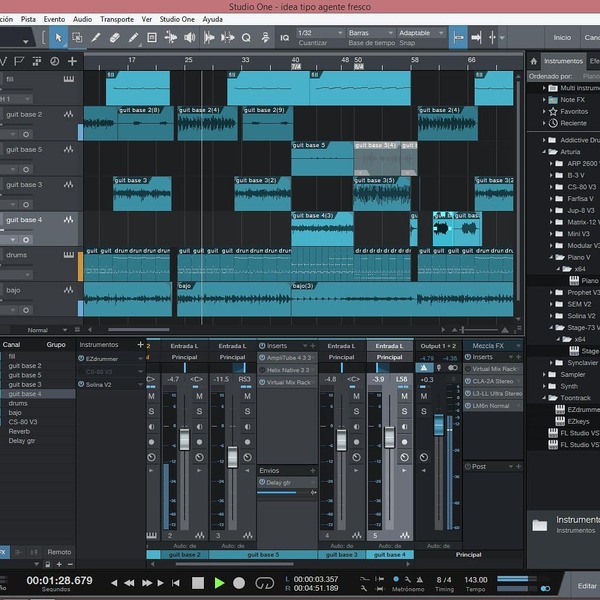The width and height of the screenshot is (600, 600).
Task: Open the Transporte menu
Action: click(117, 19)
